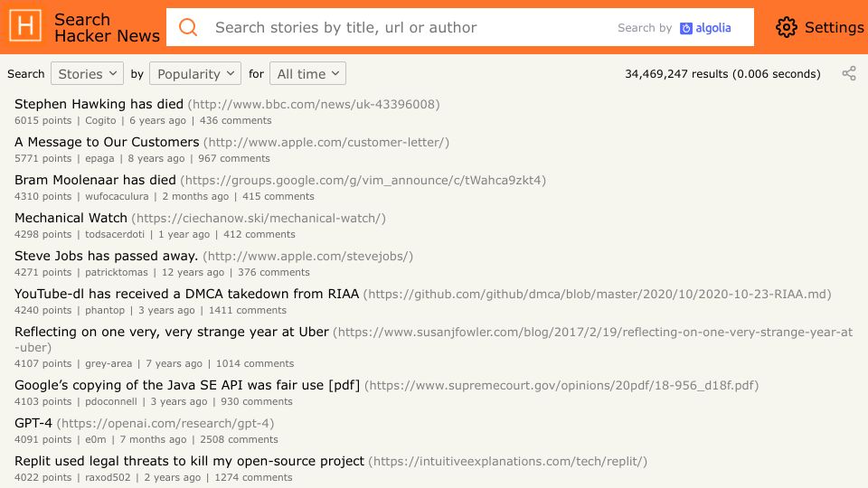Open the Settings text link
The width and height of the screenshot is (868, 488).
pyautogui.click(x=835, y=27)
